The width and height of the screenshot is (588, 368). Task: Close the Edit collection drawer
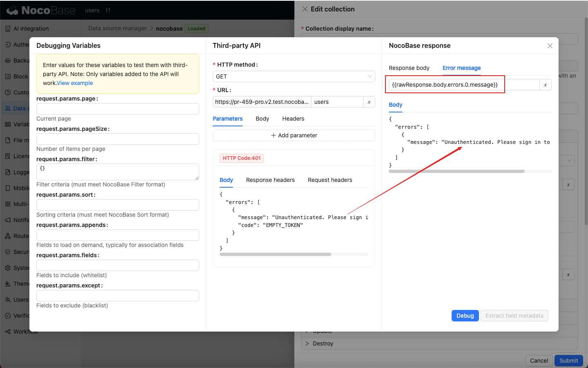point(305,9)
